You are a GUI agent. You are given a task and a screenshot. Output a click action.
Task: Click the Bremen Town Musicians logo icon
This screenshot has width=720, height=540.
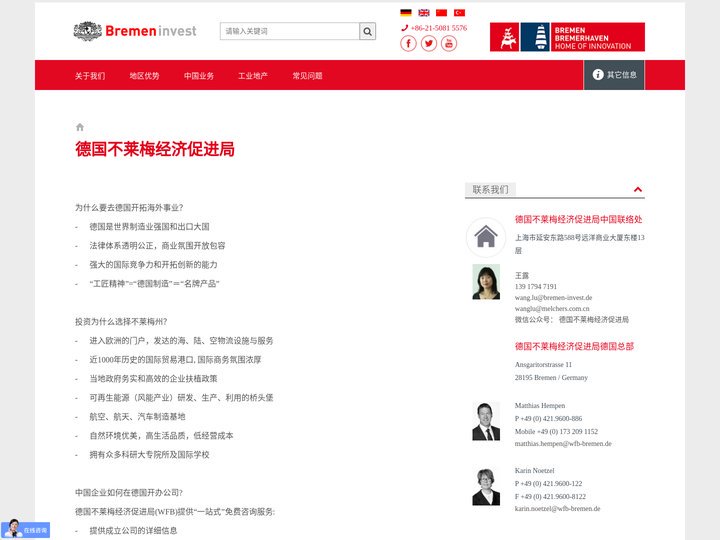[505, 37]
